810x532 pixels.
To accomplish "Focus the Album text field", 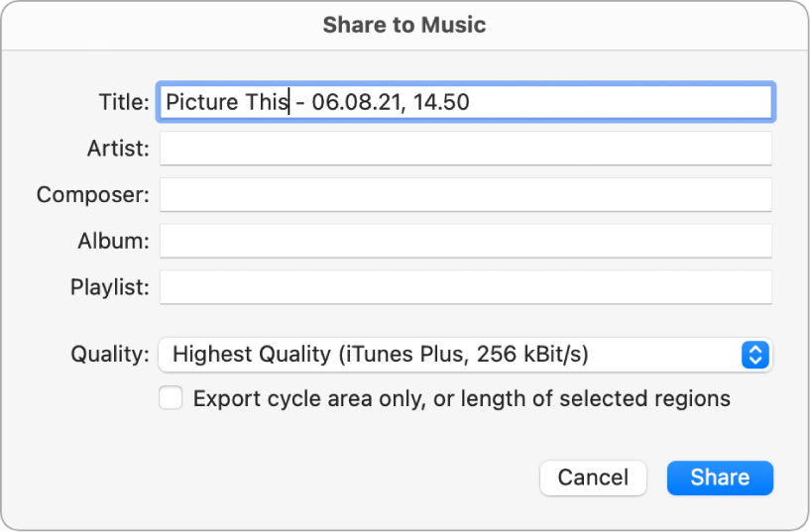I will (x=465, y=241).
